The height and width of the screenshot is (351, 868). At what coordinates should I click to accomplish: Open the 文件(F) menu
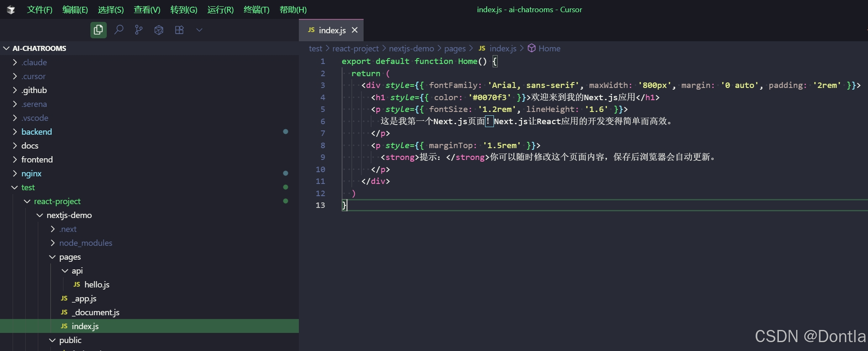coord(40,10)
